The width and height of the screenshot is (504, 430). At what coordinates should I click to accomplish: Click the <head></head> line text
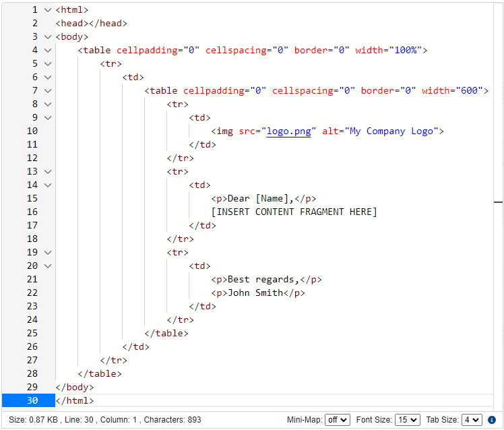(x=91, y=24)
